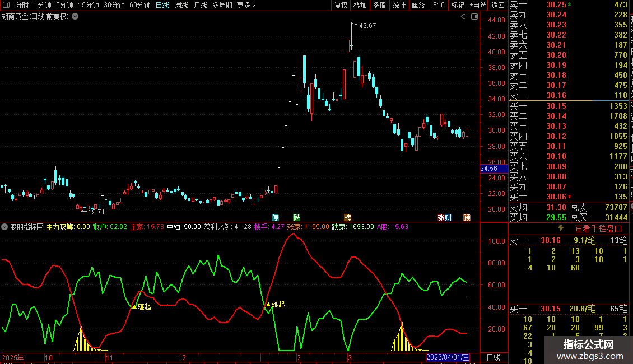Click the 停 event marker icon

tap(275, 217)
